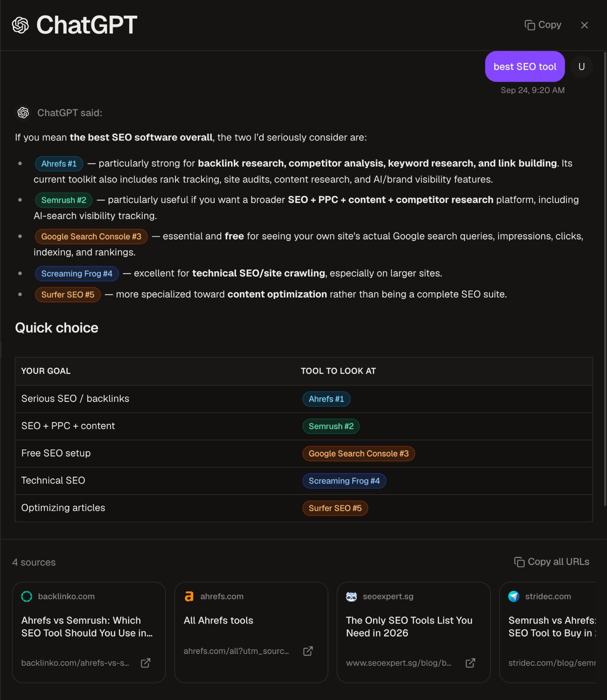Copy the conversation with Copy button

pos(543,25)
